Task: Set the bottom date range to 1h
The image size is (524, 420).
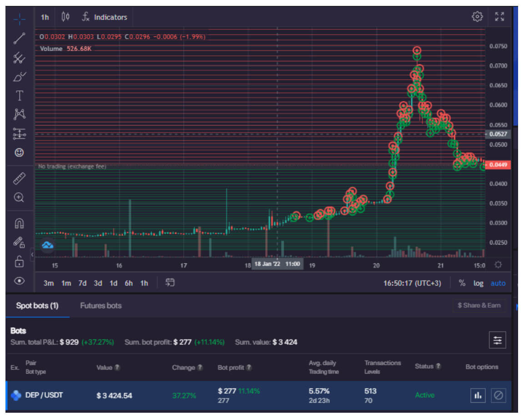Action: [x=144, y=283]
